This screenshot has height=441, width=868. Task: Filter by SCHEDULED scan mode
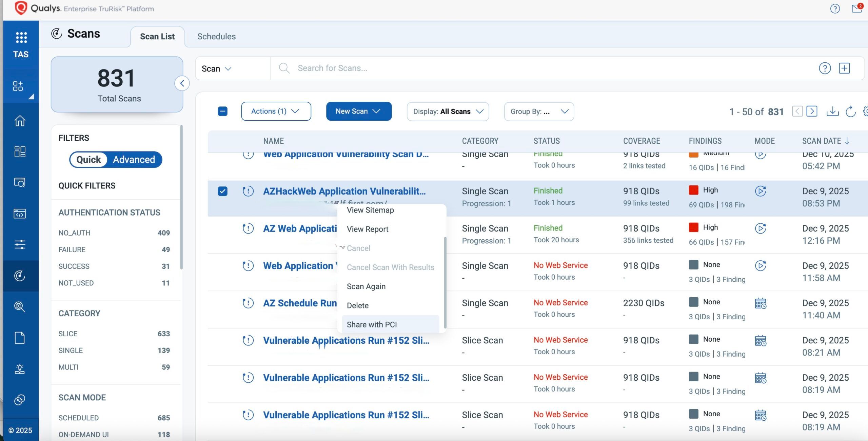click(x=114, y=418)
